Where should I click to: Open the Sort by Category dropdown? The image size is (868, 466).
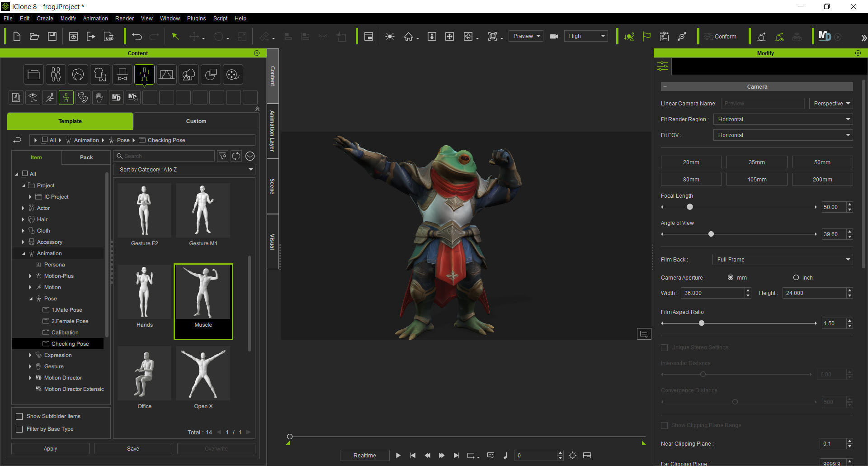(x=184, y=170)
